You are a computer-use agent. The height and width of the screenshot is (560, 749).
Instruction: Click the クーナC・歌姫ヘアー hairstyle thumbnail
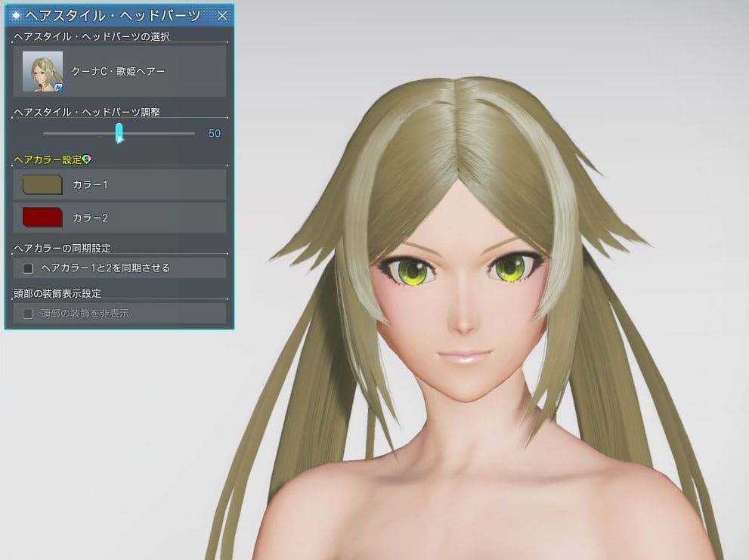42,71
